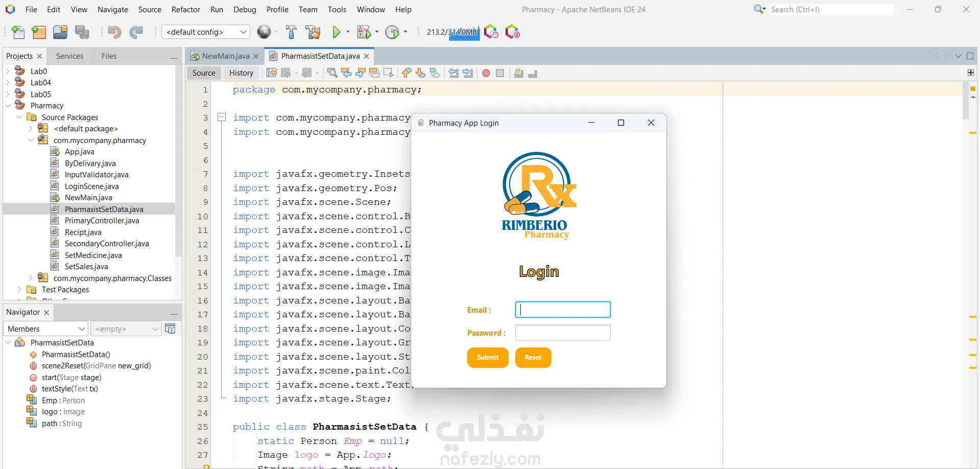The image size is (980, 469).
Task: Switch to the Source view toggle
Action: click(204, 73)
